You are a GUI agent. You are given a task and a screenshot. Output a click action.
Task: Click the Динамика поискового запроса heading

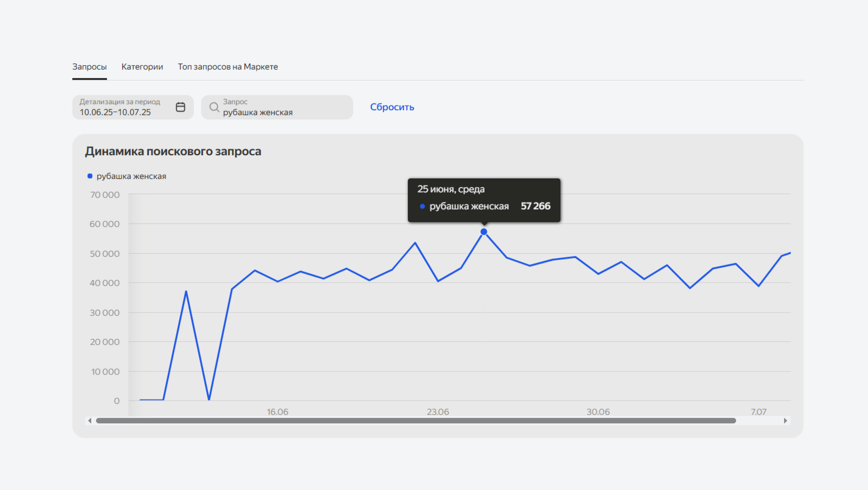click(x=173, y=151)
